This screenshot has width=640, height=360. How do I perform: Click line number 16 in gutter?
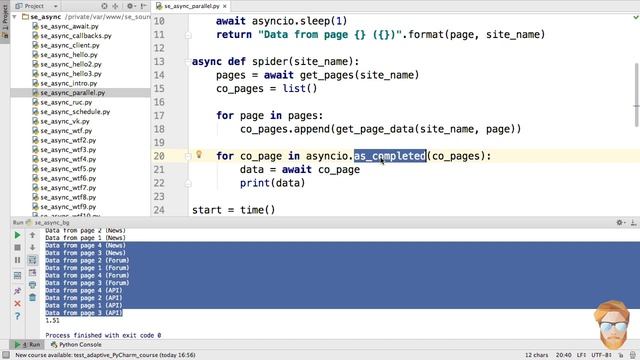pyautogui.click(x=159, y=102)
